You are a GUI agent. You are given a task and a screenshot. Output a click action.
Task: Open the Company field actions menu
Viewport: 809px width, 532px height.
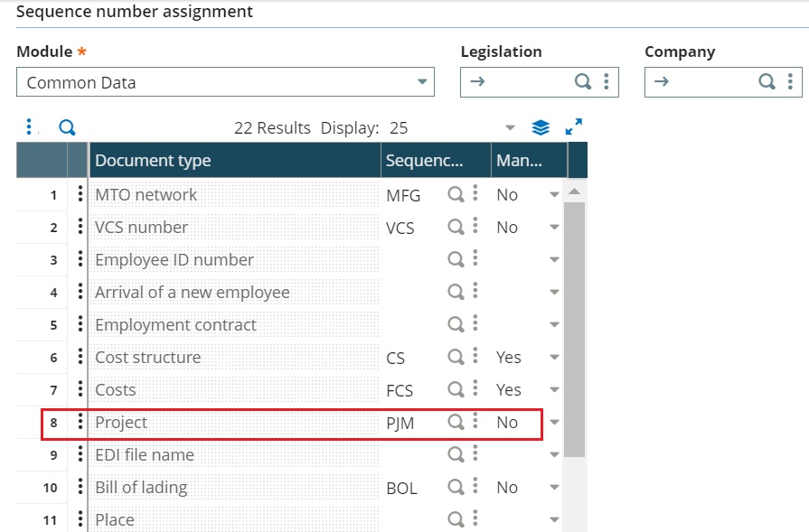[790, 82]
